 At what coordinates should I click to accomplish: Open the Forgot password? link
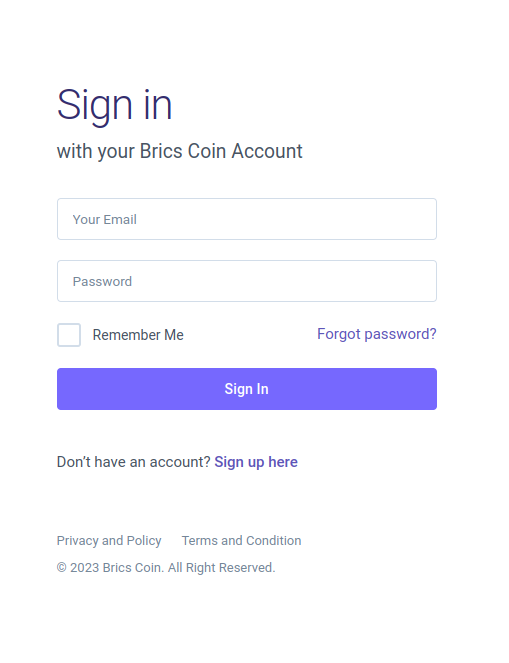click(x=377, y=334)
